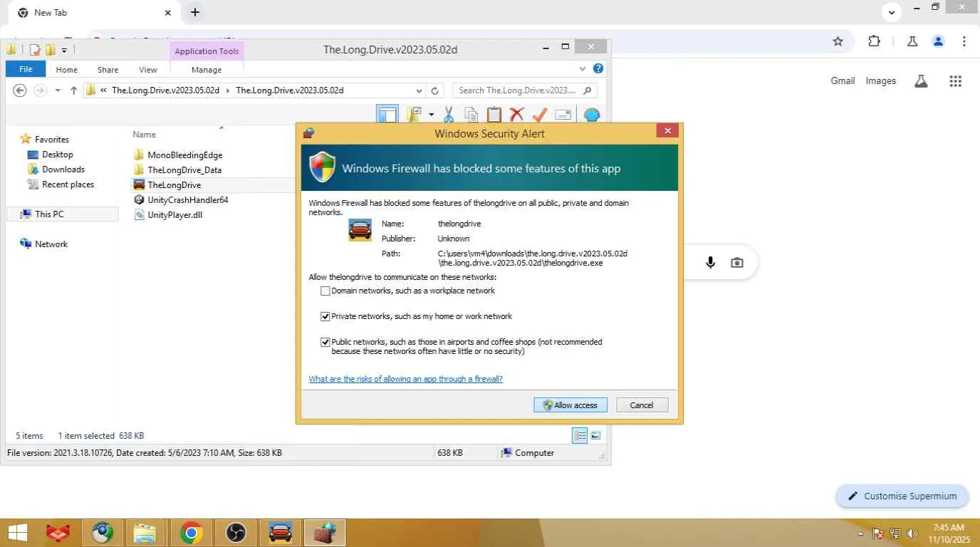This screenshot has height=547, width=980.
Task: Click the folder options toolbar icon
Action: pyautogui.click(x=415, y=114)
